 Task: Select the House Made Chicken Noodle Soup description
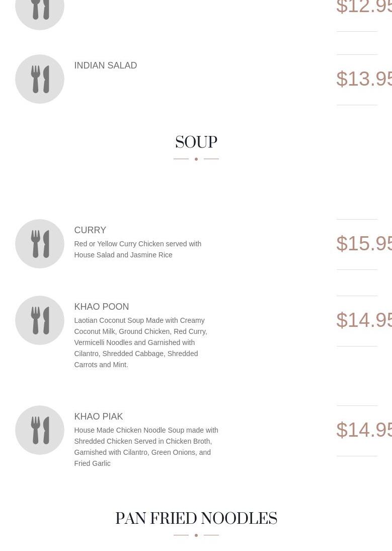tap(146, 447)
